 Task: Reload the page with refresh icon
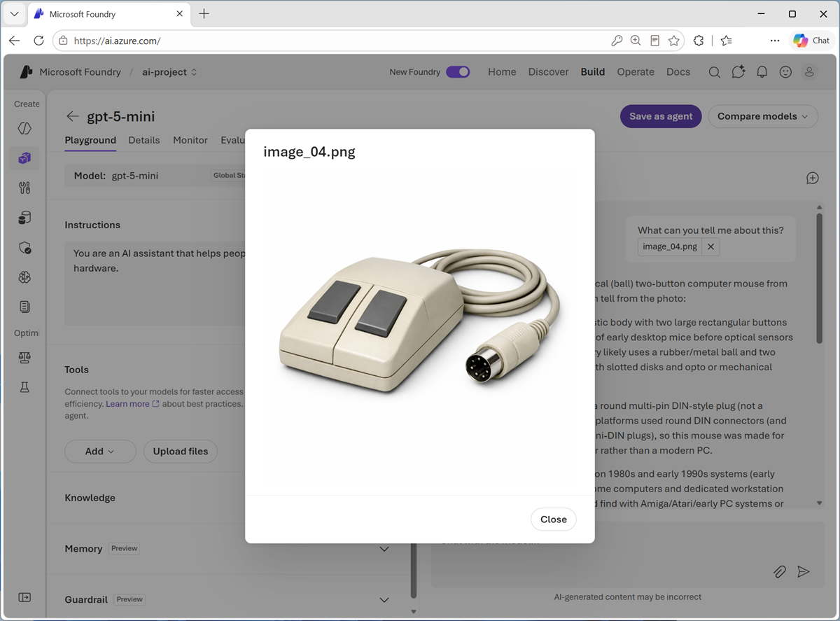tap(38, 41)
